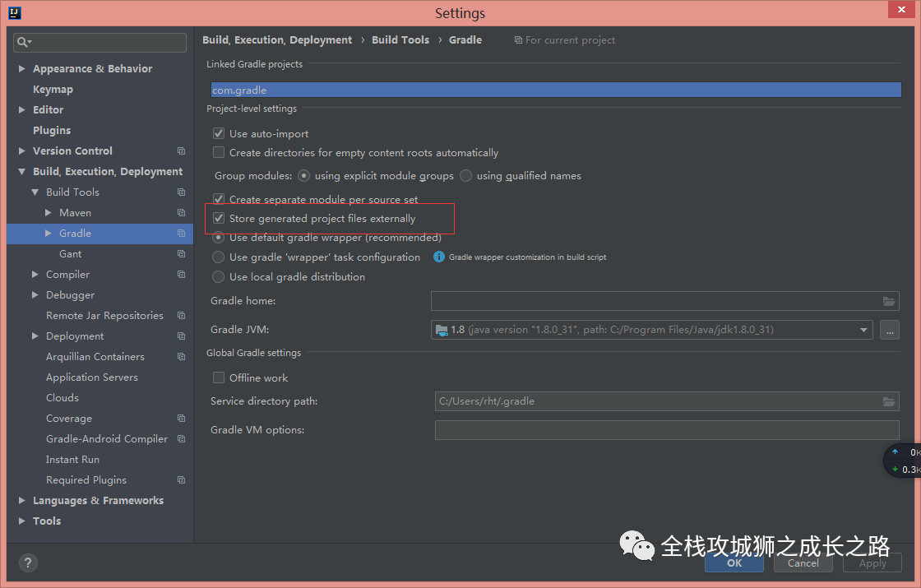Open the Plugins settings page

pyautogui.click(x=52, y=131)
